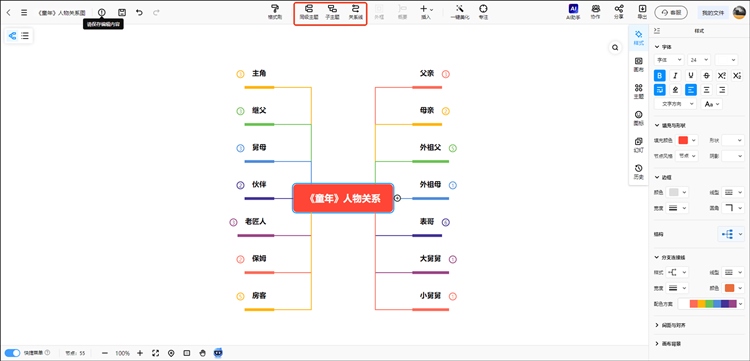Click the canvas search magnifier

[x=615, y=47]
